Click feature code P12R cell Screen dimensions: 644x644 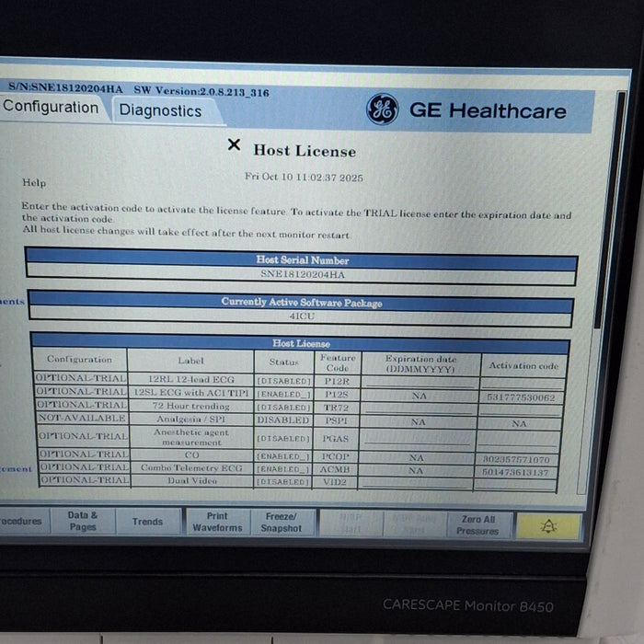click(x=338, y=381)
